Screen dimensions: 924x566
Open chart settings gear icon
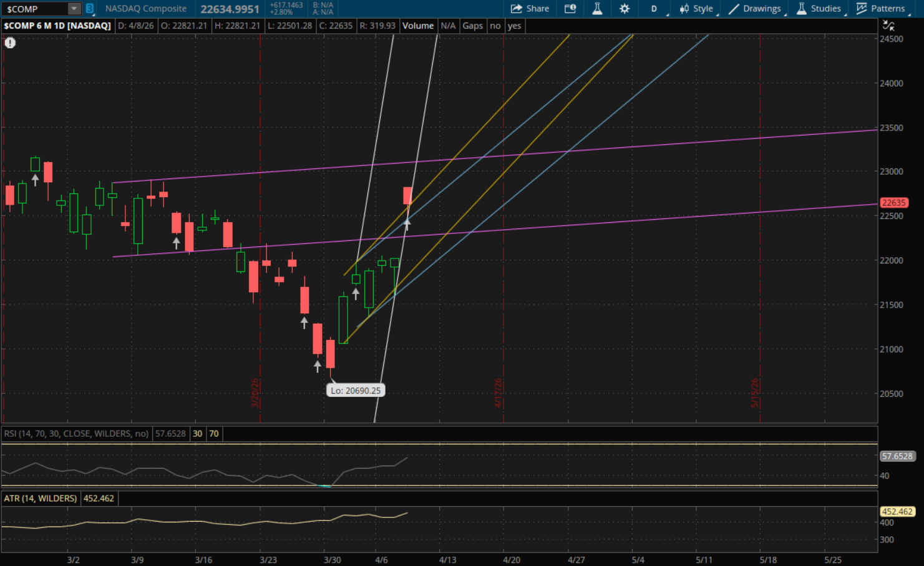point(624,9)
